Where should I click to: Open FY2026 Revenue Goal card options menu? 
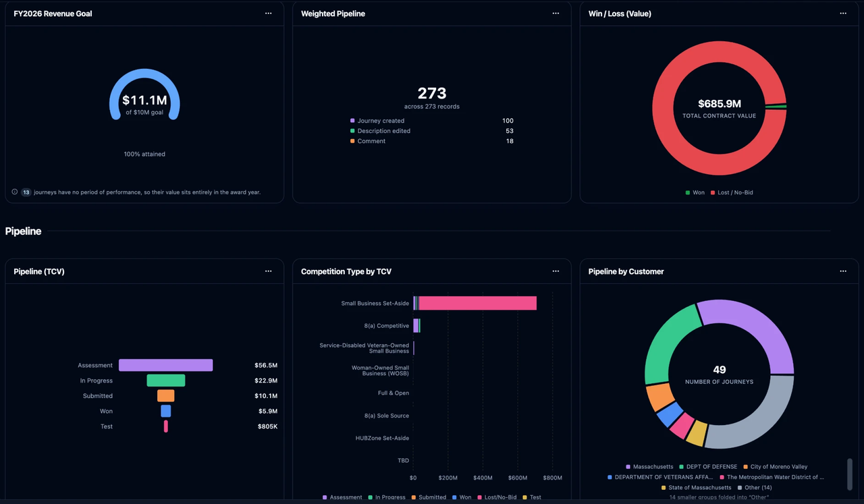[268, 13]
